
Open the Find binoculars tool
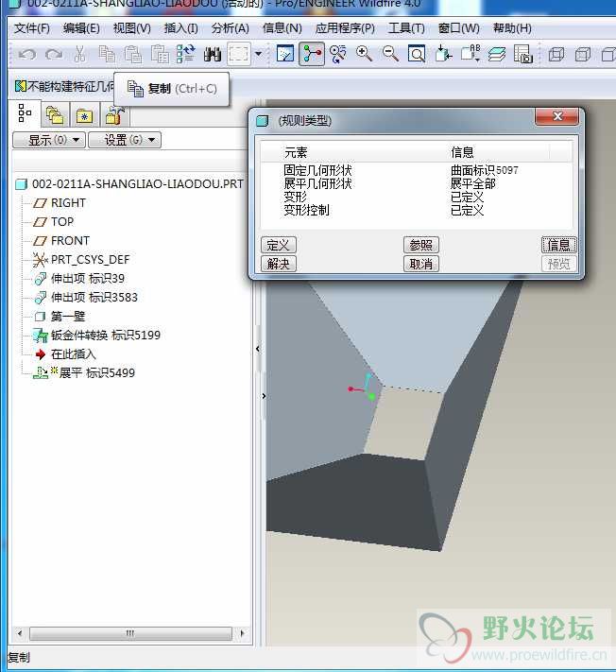(213, 55)
